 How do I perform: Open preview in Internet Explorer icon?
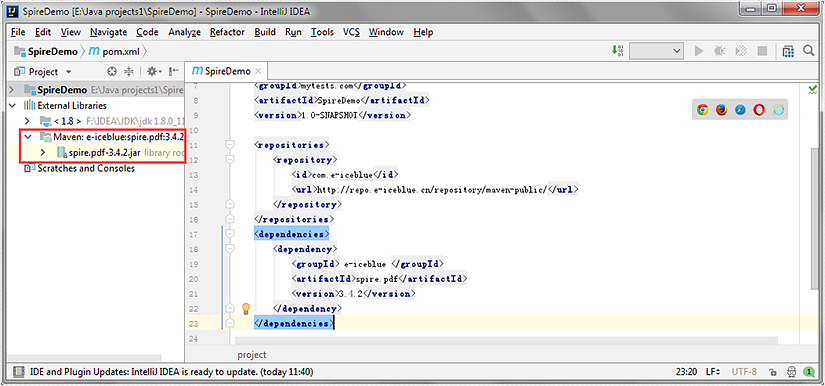pyautogui.click(x=779, y=110)
